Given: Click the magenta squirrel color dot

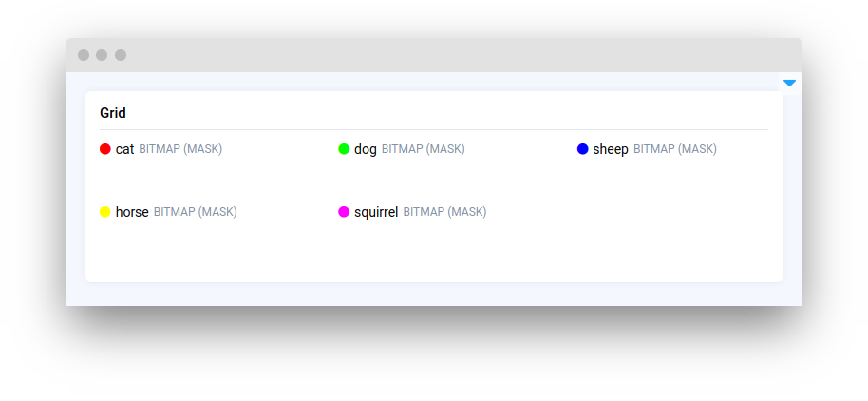Looking at the screenshot, I should (x=344, y=212).
